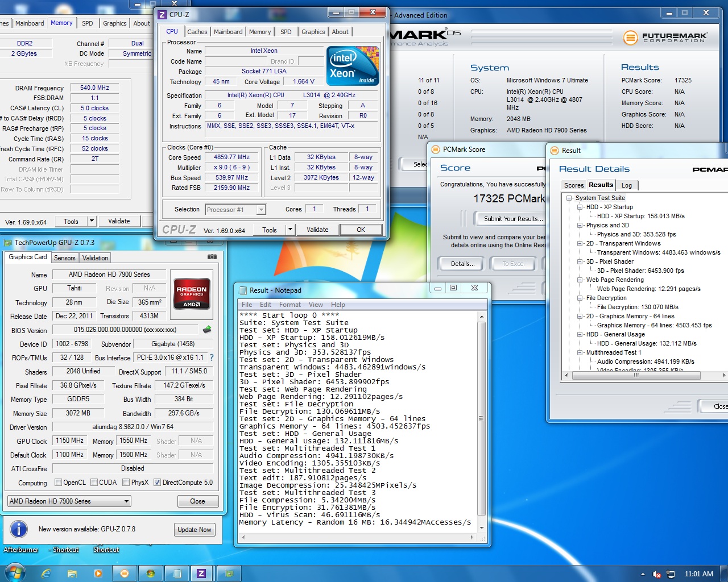This screenshot has height=582, width=728.
Task: Click Notepad vertical scrollbar thumb
Action: click(482, 418)
